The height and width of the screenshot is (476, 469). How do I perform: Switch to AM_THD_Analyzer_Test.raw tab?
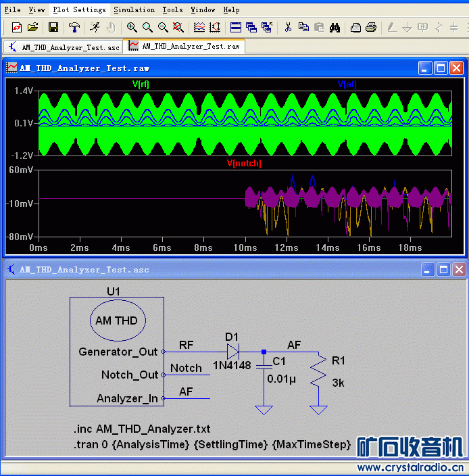pyautogui.click(x=184, y=46)
